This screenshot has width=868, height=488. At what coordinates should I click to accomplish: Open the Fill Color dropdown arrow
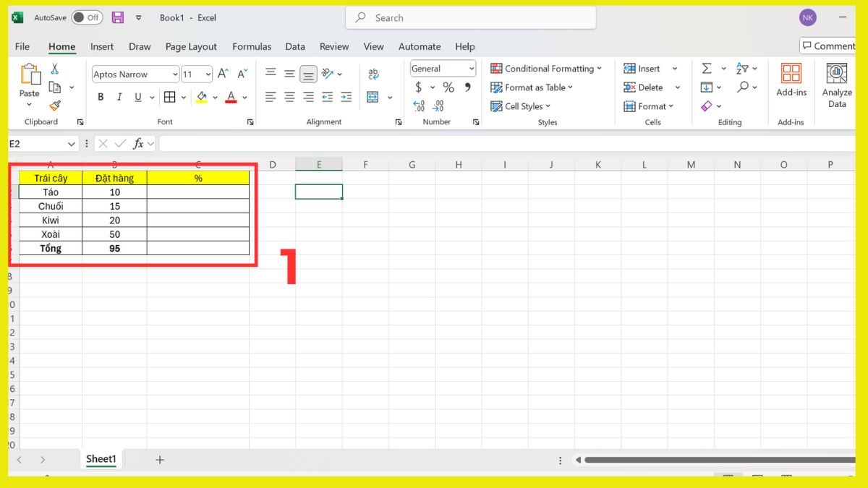pyautogui.click(x=214, y=96)
